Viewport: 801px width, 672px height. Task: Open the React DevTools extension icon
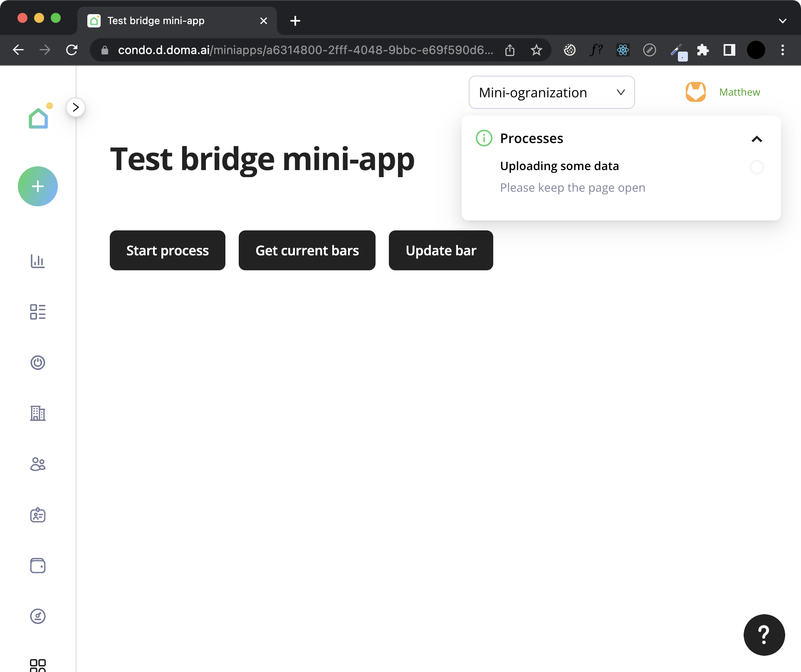(x=623, y=50)
